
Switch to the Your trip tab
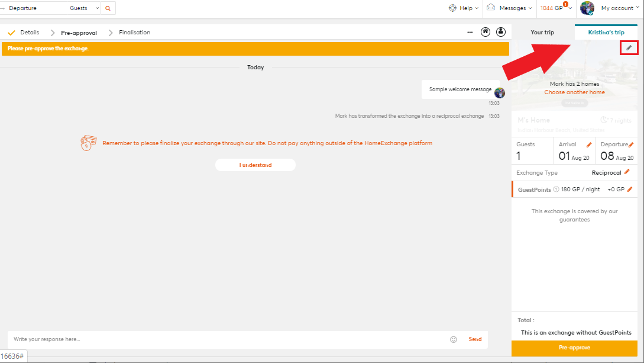(x=542, y=33)
